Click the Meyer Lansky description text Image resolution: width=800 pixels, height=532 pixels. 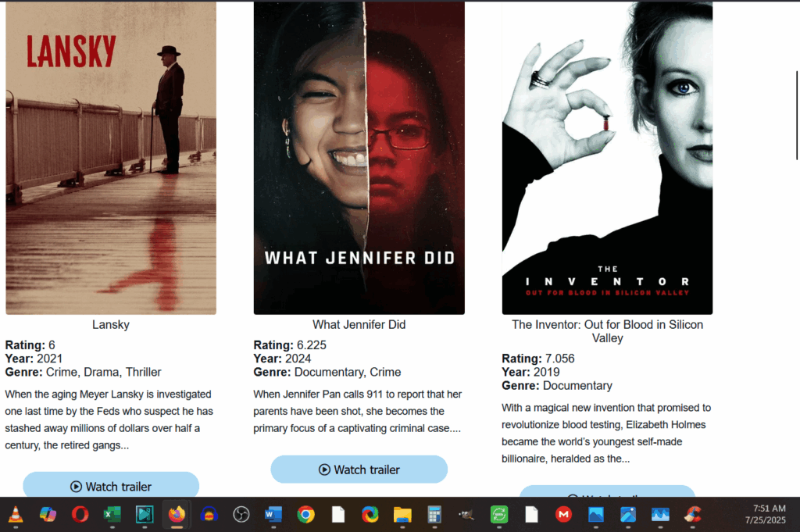tap(109, 420)
